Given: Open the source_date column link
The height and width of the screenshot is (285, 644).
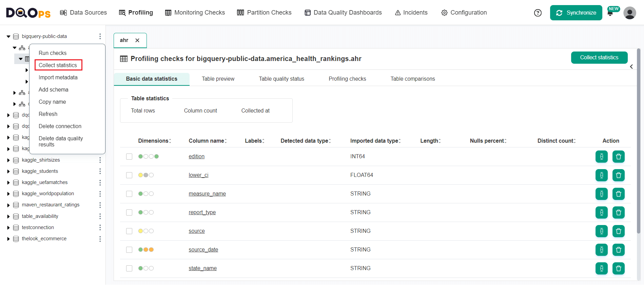Looking at the screenshot, I should click(x=203, y=250).
